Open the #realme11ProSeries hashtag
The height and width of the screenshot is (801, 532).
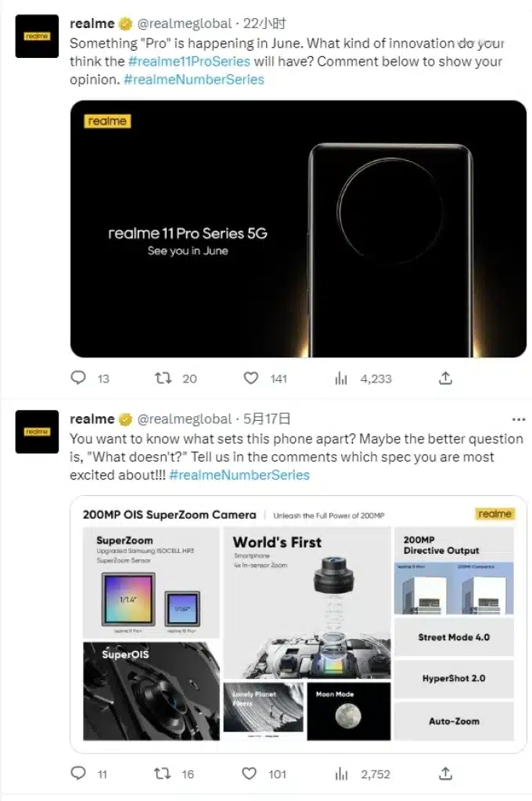[189, 61]
